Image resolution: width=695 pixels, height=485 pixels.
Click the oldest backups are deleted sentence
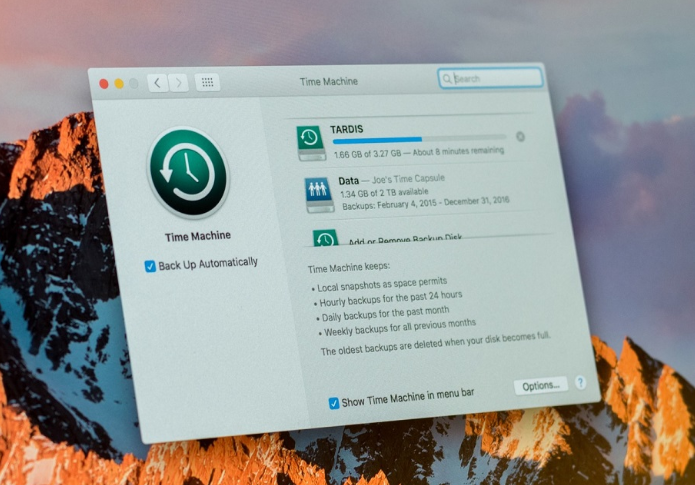[x=435, y=344]
